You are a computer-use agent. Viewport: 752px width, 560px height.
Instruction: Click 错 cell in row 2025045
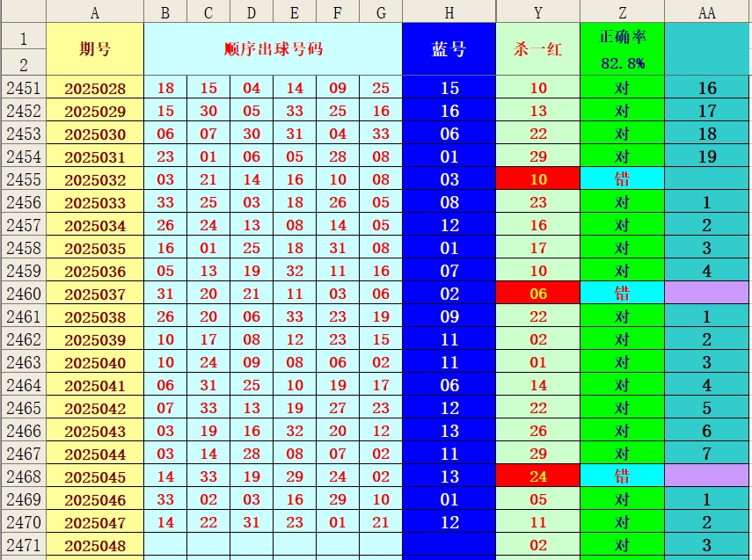click(x=622, y=476)
